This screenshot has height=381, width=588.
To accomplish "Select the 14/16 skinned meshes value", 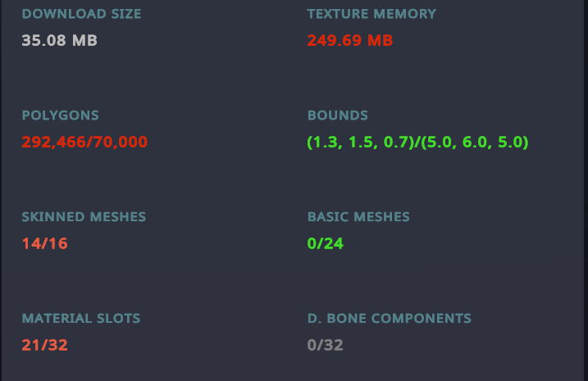I will pyautogui.click(x=44, y=243).
